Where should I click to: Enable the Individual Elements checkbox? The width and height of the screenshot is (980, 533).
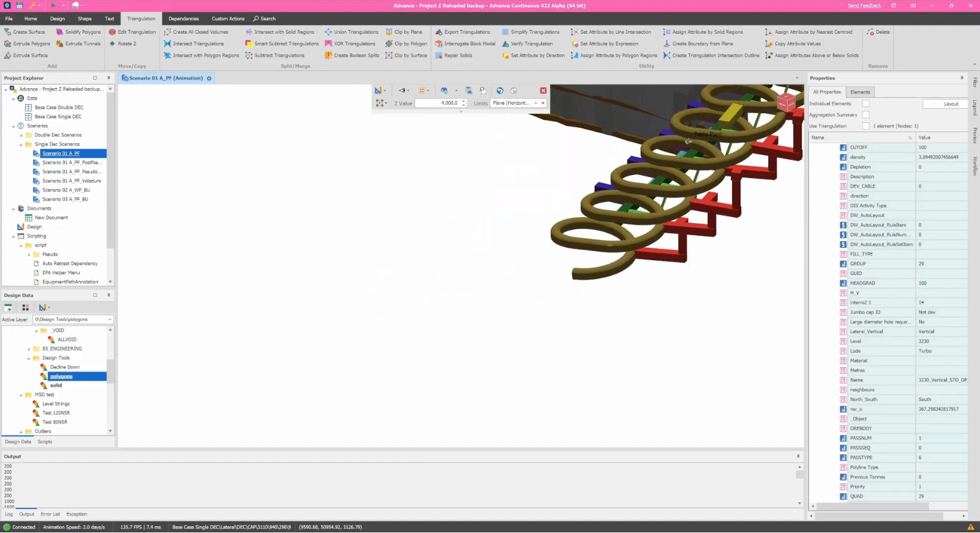[865, 103]
